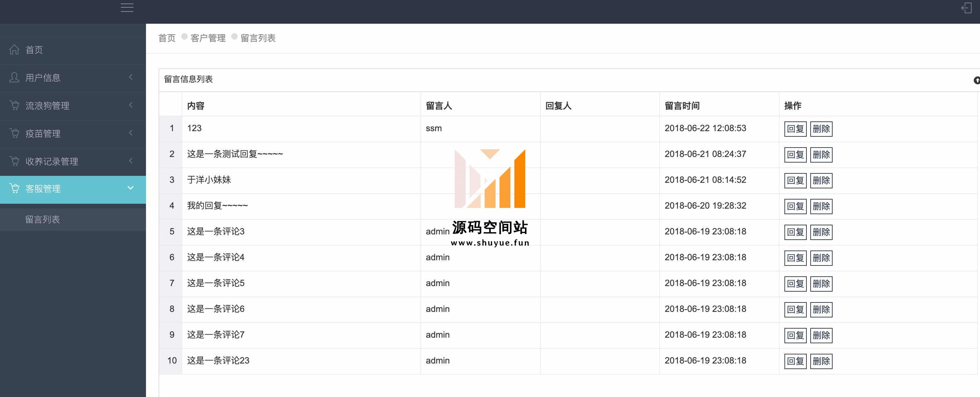Delete 这是一条评论3
The image size is (980, 397).
coord(821,232)
